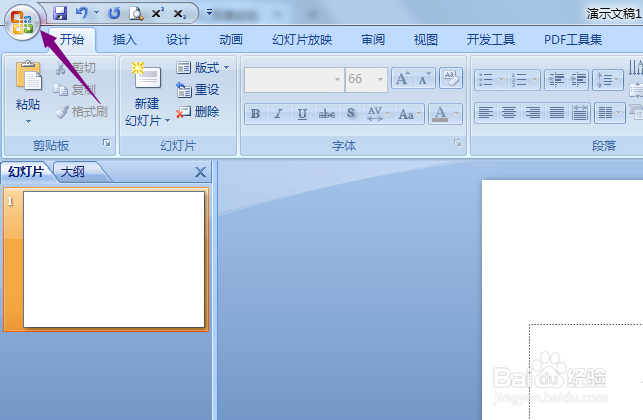Apply the font color A button
The height and width of the screenshot is (420, 643).
click(x=440, y=114)
